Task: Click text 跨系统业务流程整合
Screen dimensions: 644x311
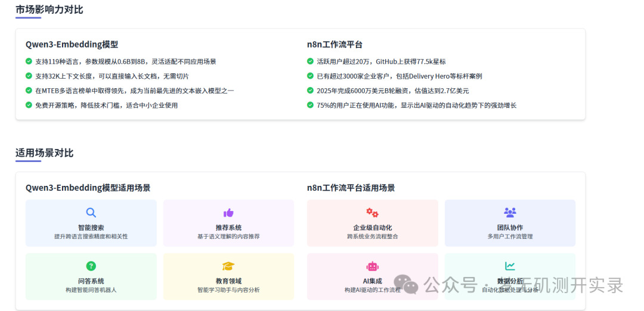Action: point(372,237)
